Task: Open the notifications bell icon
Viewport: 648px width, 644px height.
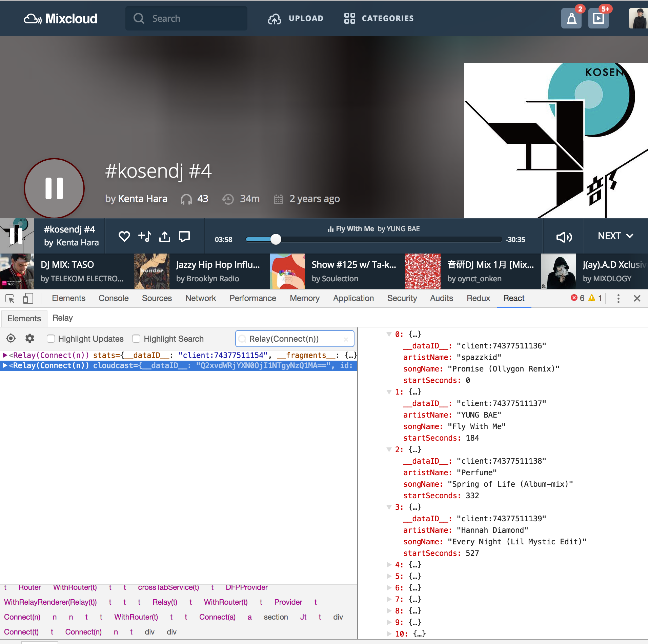Action: click(571, 18)
